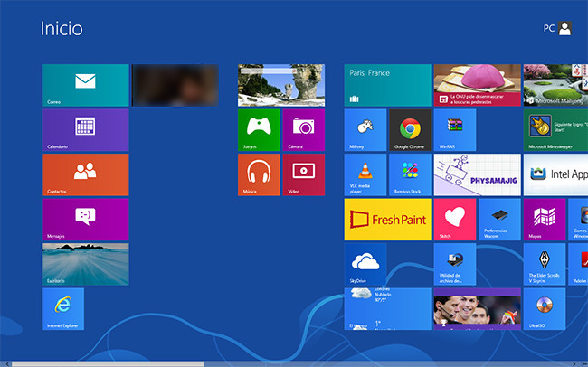
Task: Open the Juegos Xbox tile
Action: [x=259, y=129]
